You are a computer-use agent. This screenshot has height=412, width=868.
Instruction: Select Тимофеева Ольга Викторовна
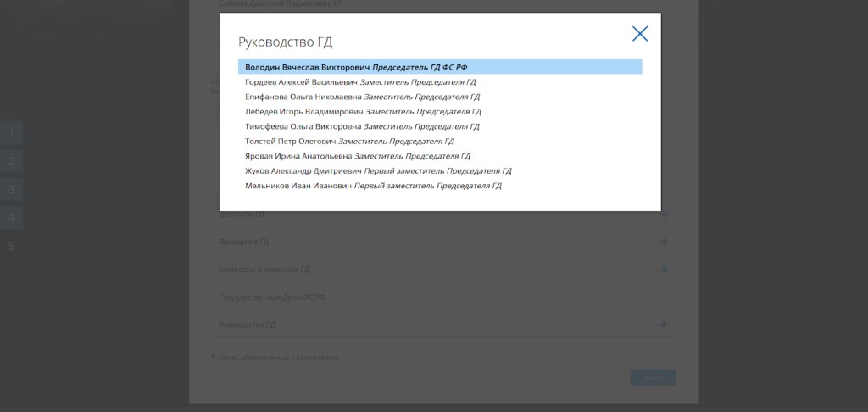tap(440, 127)
